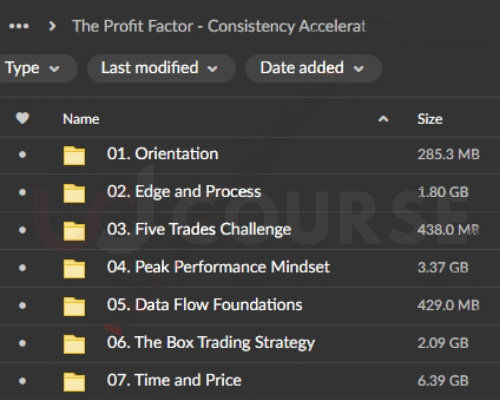The height and width of the screenshot is (400, 500).
Task: Open the 05. Data Flow Foundations folder
Action: click(204, 305)
